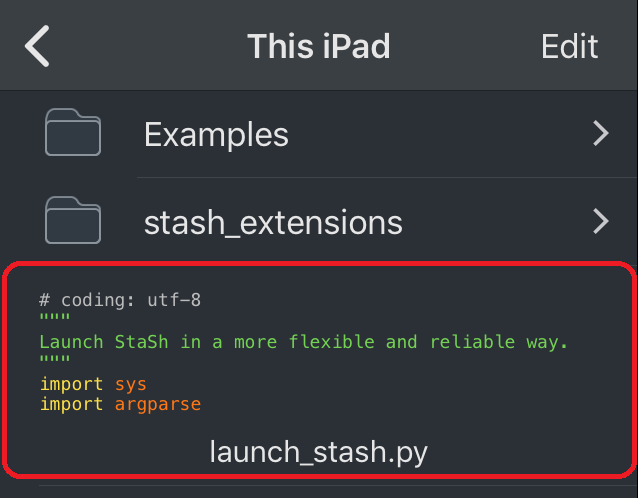Open the Examples folder icon

(73, 132)
